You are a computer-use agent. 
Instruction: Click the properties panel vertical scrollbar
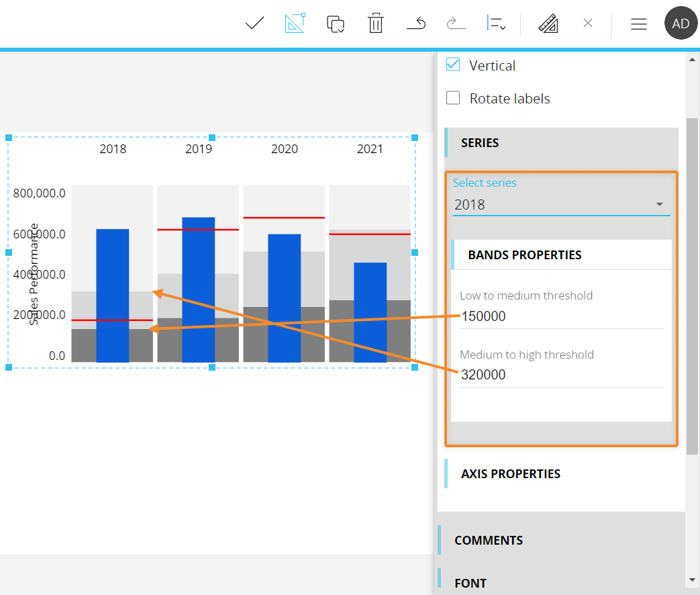692,285
